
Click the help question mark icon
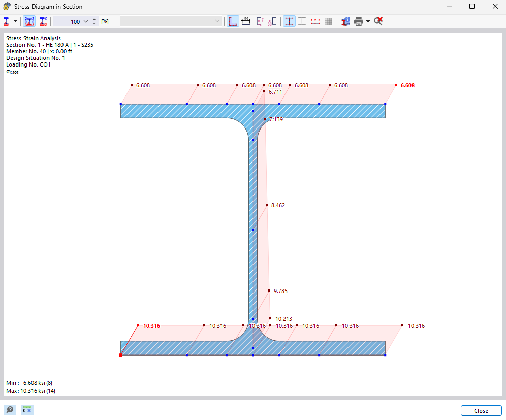[x=9, y=410]
